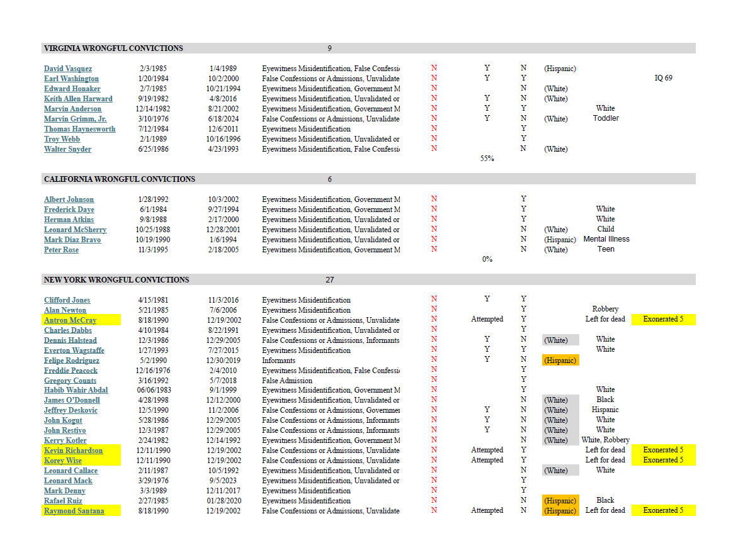The image size is (738, 560).
Task: Select the Leonard McSherry link
Action: tap(76, 230)
